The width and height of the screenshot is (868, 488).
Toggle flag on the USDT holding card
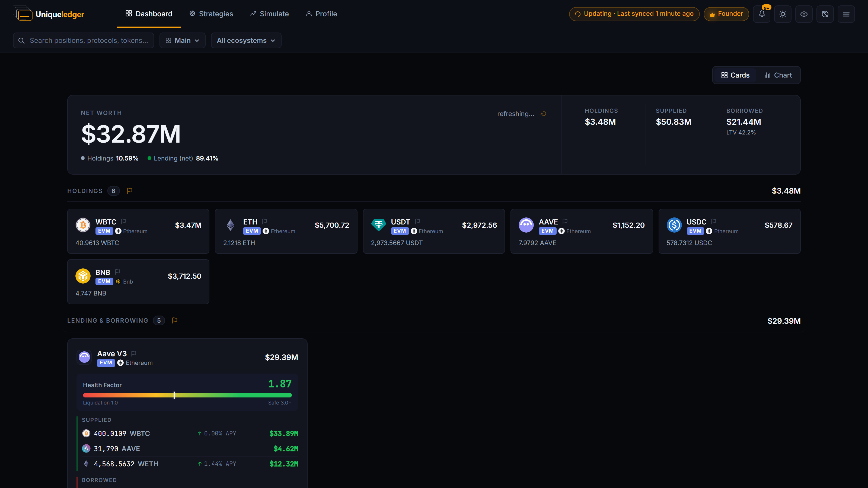pos(417,221)
